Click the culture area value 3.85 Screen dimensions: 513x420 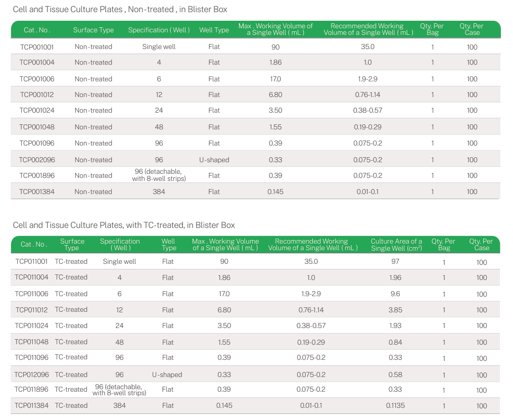tap(395, 310)
